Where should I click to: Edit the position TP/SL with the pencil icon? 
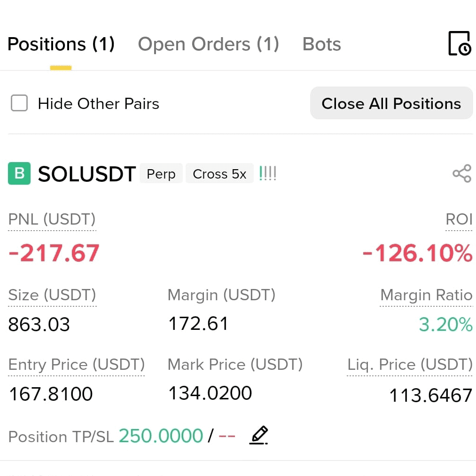pyautogui.click(x=259, y=435)
